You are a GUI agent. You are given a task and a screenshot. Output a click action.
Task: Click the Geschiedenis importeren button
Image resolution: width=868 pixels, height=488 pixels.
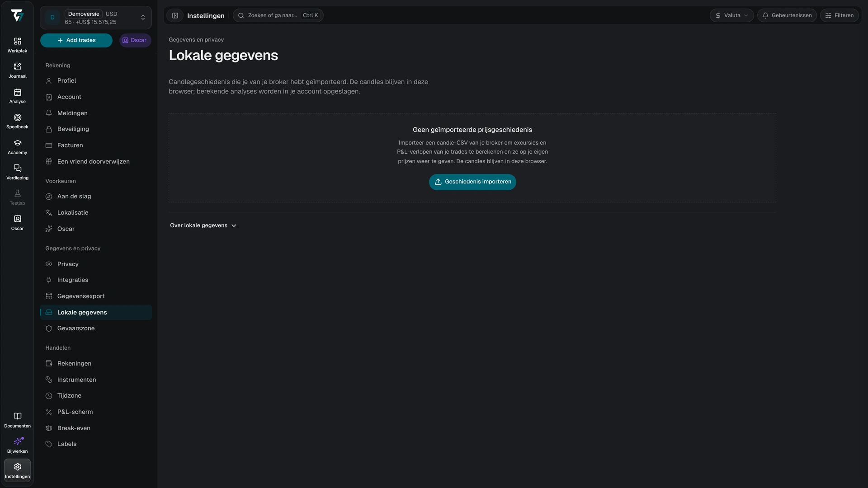coord(472,182)
